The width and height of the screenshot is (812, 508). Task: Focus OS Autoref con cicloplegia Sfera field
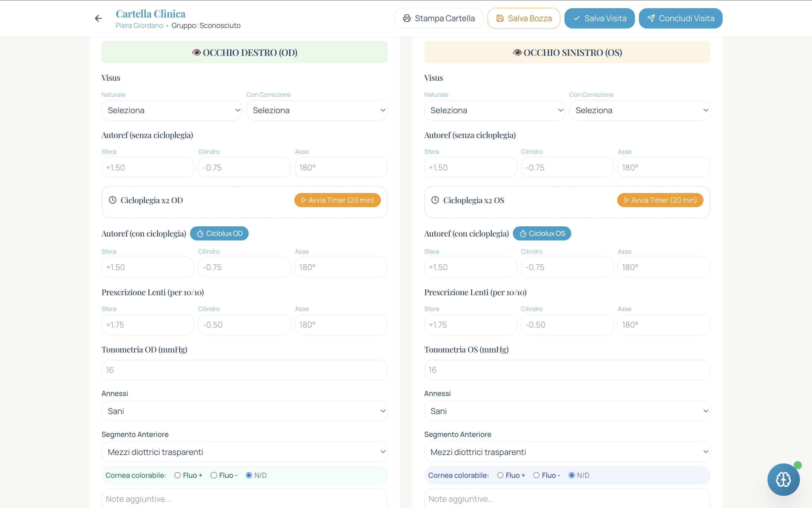470,267
